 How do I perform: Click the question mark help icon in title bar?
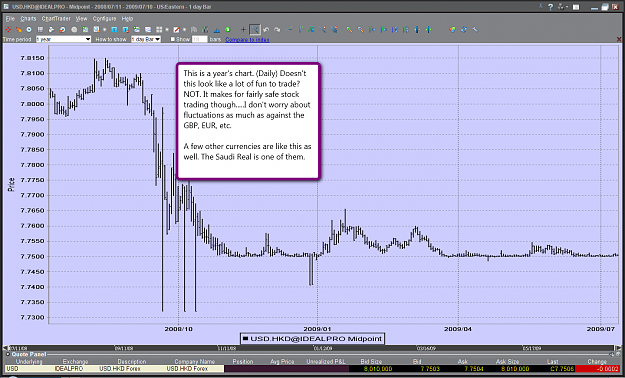coord(550,7)
